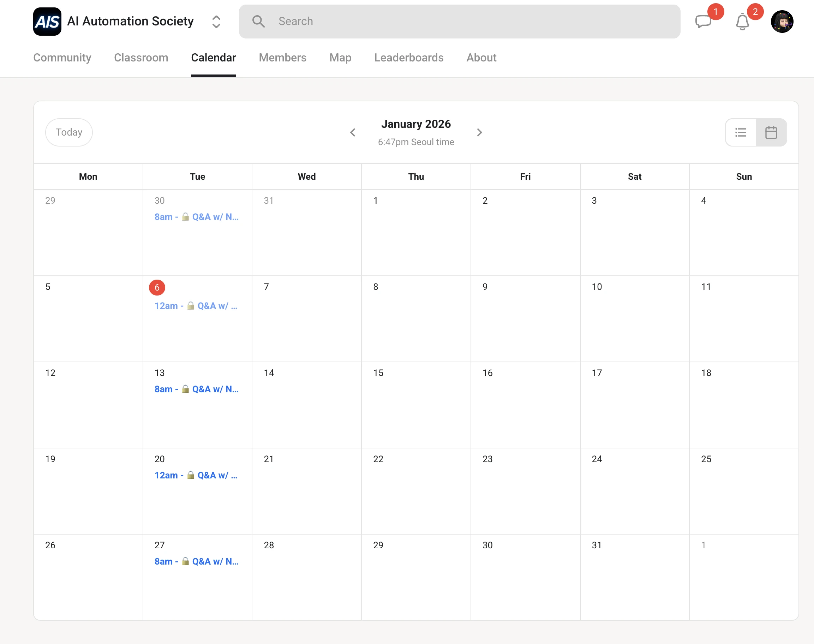Click the user profile avatar

point(782,22)
